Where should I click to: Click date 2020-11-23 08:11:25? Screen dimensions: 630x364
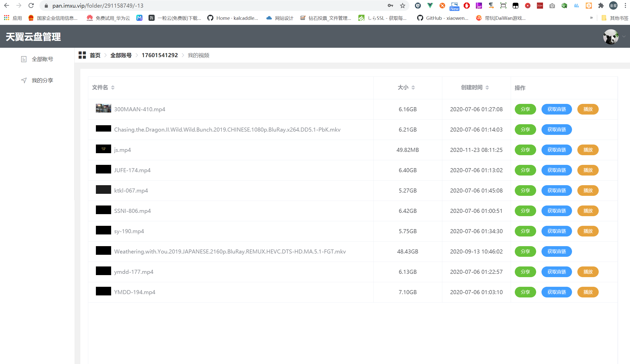click(x=476, y=150)
